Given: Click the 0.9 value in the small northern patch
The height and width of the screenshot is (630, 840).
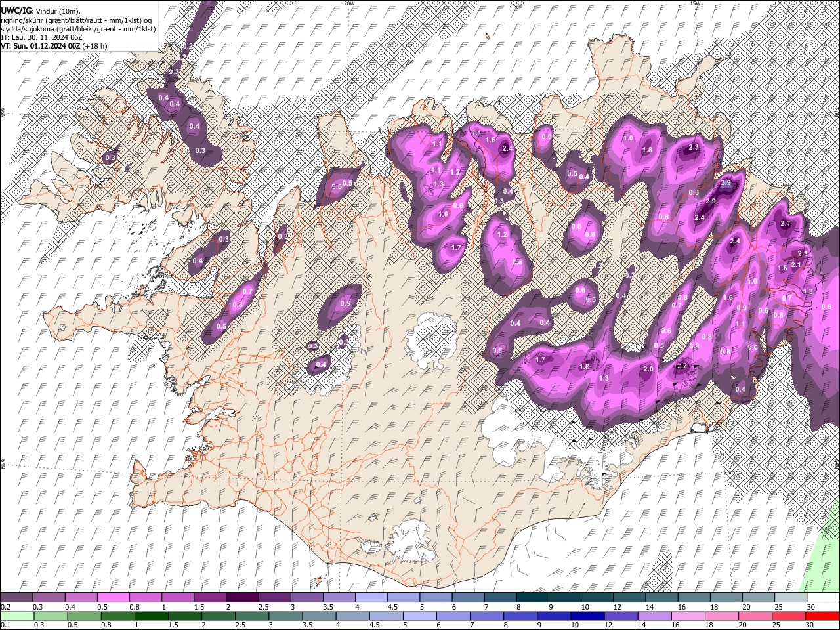Looking at the screenshot, I should [x=546, y=136].
